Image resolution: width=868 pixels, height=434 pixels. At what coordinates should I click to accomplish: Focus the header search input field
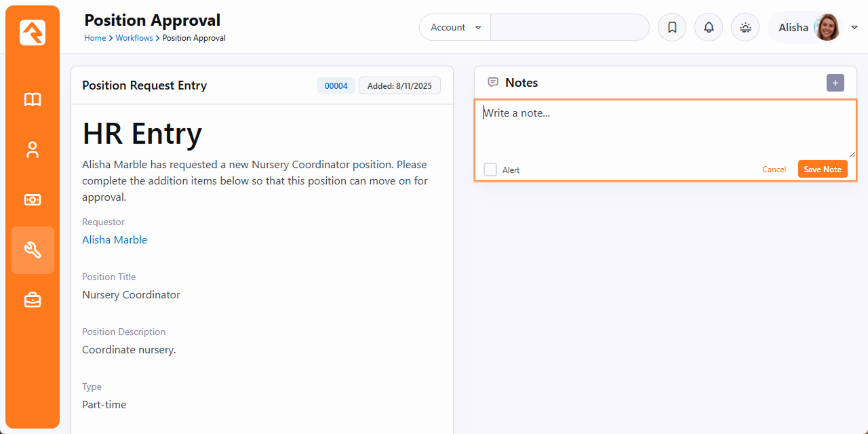(x=570, y=28)
